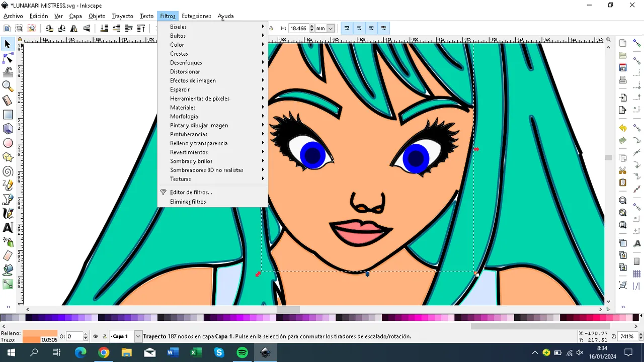Click Raise selection to top icon
The image size is (644, 362).
tap(141, 29)
